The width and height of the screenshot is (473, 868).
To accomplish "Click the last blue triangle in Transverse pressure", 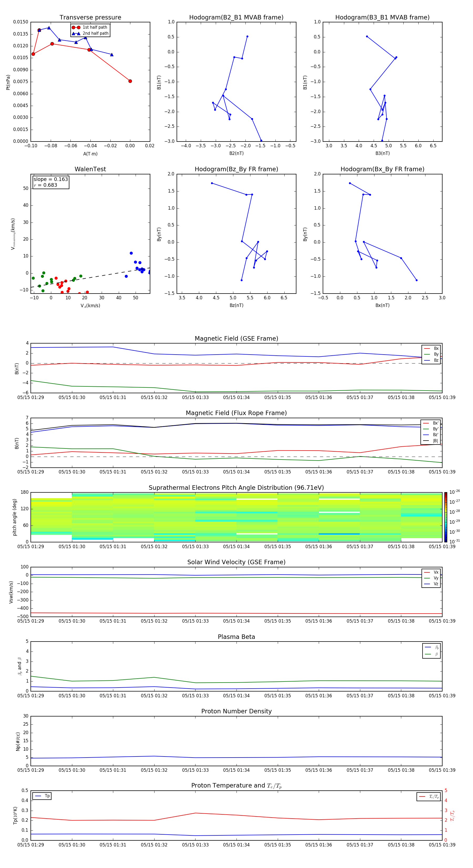I will pos(112,55).
